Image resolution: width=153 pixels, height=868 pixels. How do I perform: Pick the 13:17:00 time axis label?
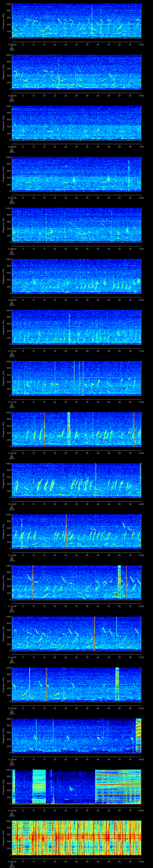click(x=12, y=708)
